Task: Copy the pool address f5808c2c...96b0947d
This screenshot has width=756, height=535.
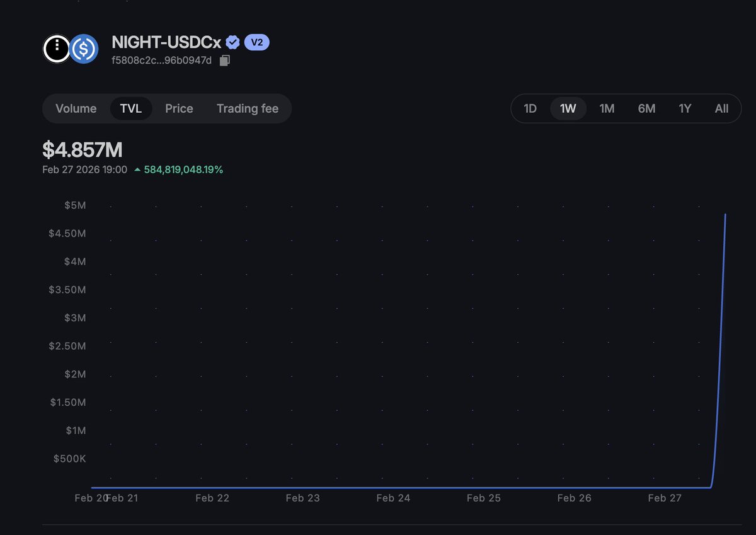Action: click(225, 60)
